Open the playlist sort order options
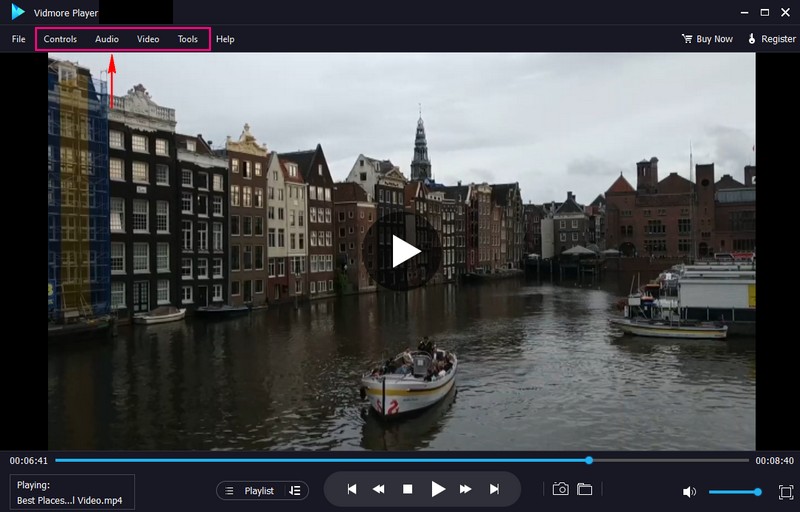The width and height of the screenshot is (800, 512). pos(295,491)
